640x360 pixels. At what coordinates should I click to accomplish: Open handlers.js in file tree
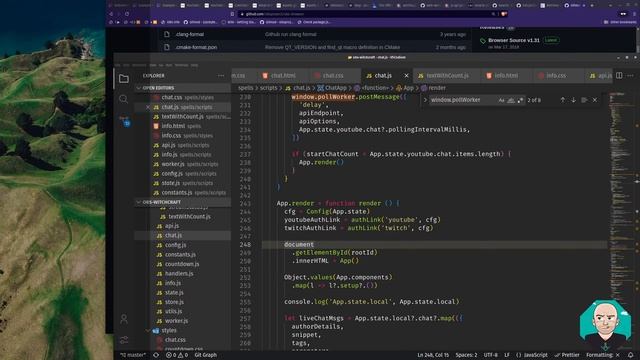click(182, 273)
